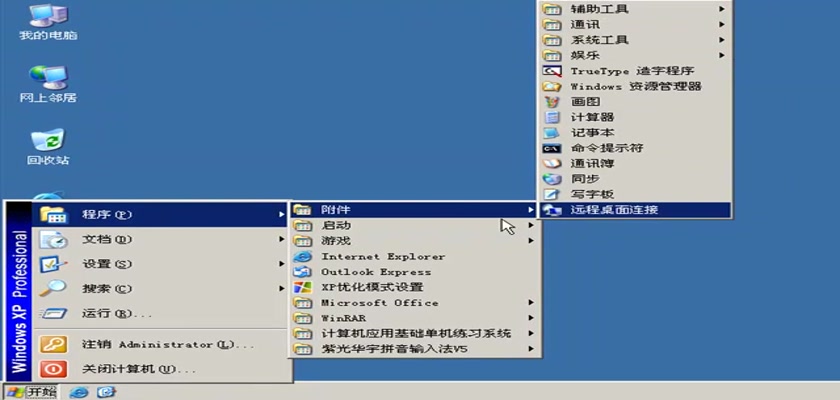Open the 设置(S) settings menu item

(x=161, y=263)
